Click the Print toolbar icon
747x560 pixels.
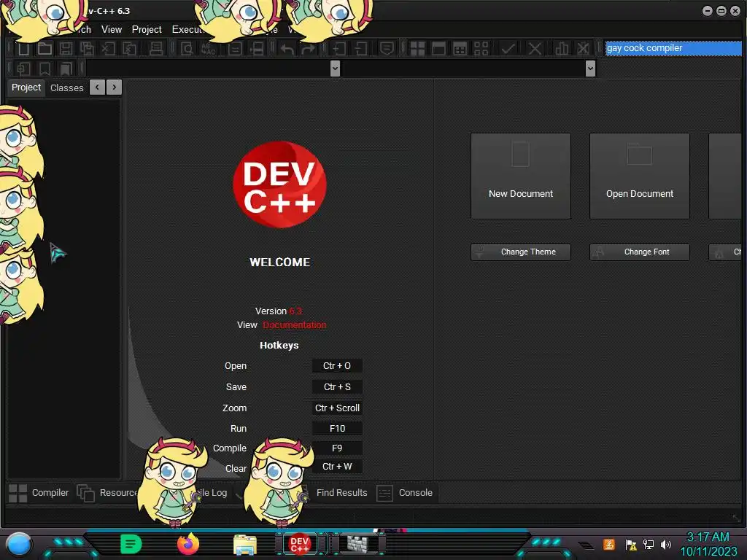pos(156,49)
